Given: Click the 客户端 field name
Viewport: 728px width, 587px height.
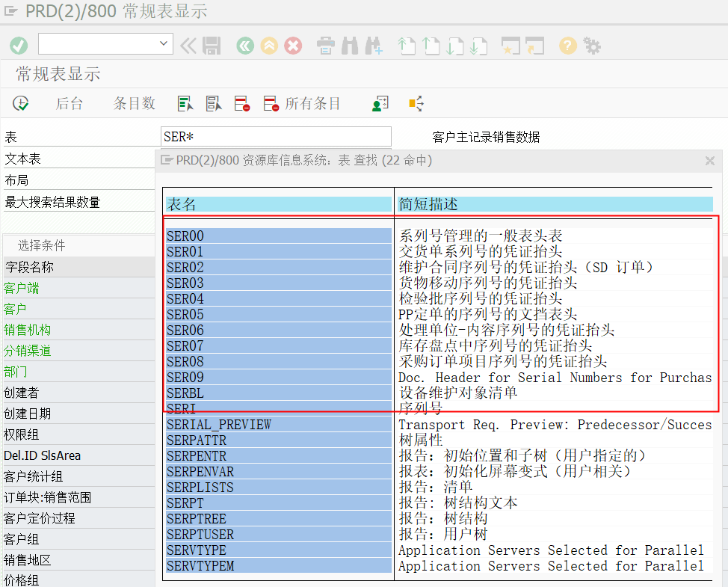Looking at the screenshot, I should (22, 288).
